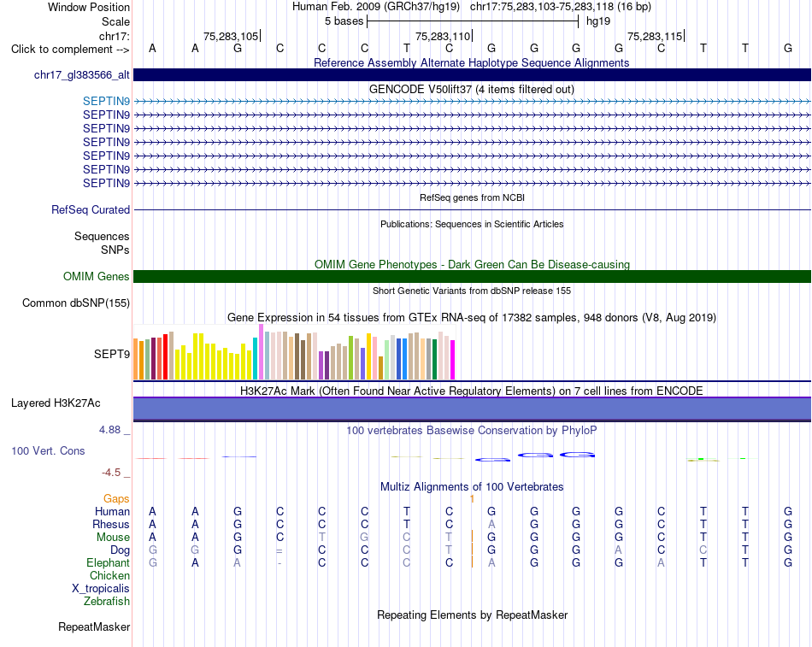Click the 'Click to complement -->' label
Image resolution: width=812 pixels, height=647 pixels.
(x=70, y=50)
